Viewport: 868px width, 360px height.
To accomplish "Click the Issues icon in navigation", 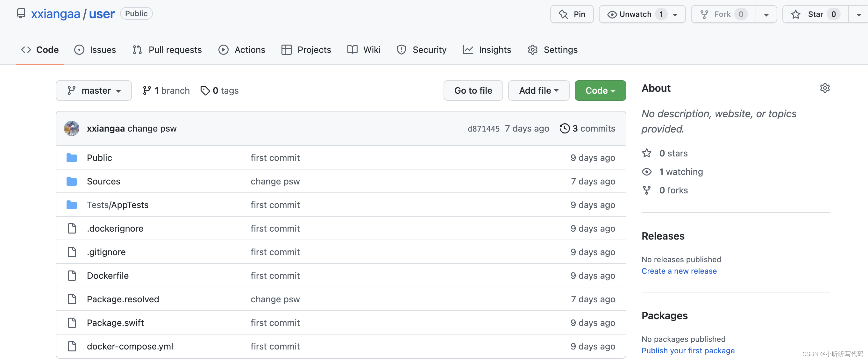I will pos(80,49).
